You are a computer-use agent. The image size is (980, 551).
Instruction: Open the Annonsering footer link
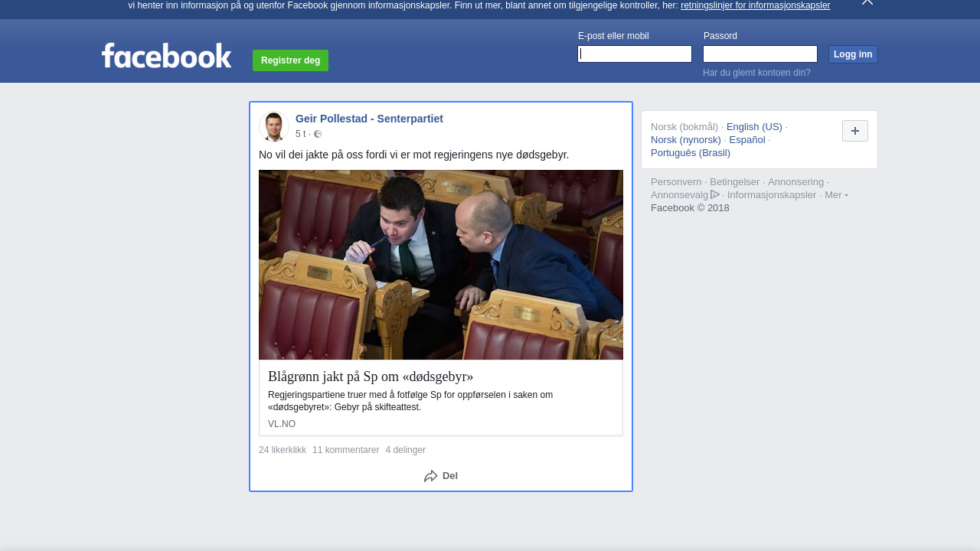coord(795,182)
